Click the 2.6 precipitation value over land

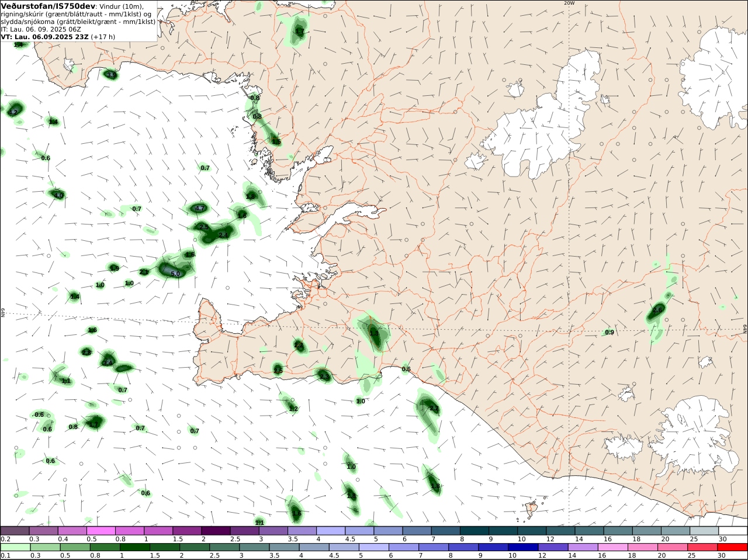(x=658, y=310)
